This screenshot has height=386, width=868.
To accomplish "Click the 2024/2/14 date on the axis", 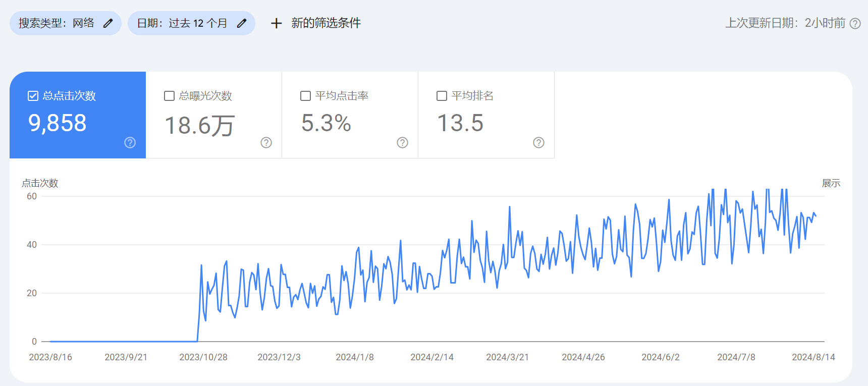I will coord(432,357).
